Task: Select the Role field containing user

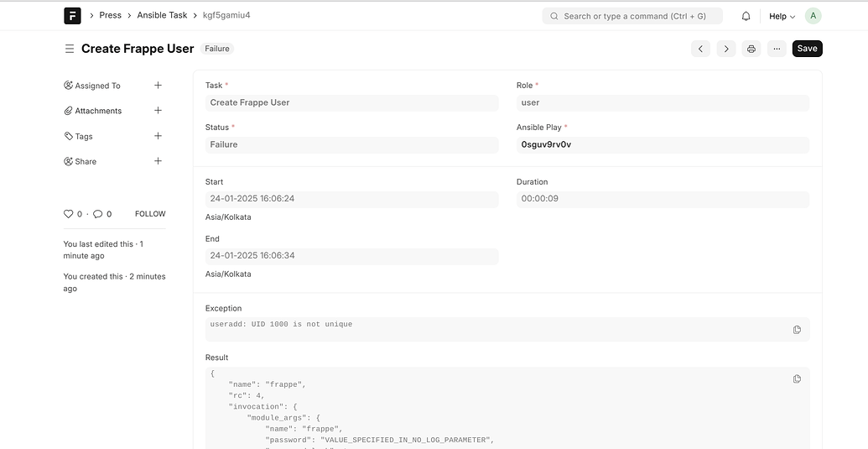Action: tap(663, 103)
